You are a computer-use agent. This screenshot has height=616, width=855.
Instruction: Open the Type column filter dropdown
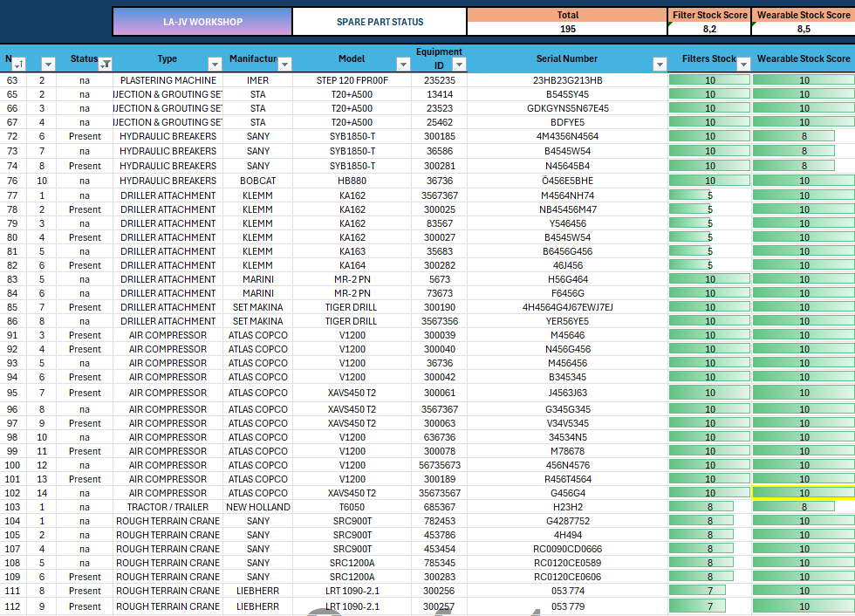click(215, 65)
